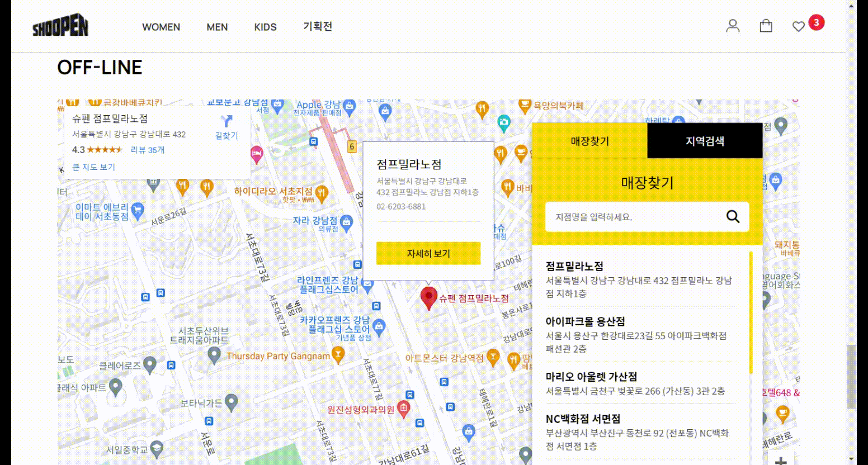Screen dimensions: 868x465
Task: Click the 길찾기 directions icon
Action: tap(226, 121)
